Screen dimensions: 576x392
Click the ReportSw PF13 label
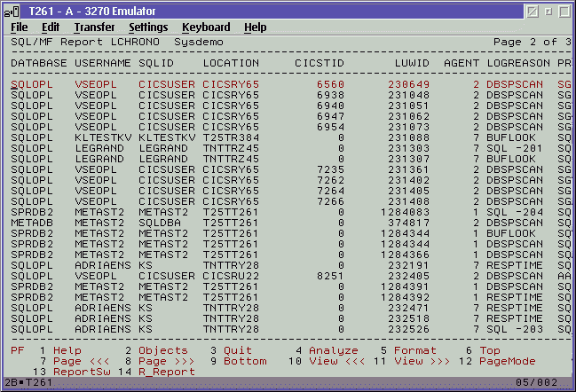[x=82, y=372]
